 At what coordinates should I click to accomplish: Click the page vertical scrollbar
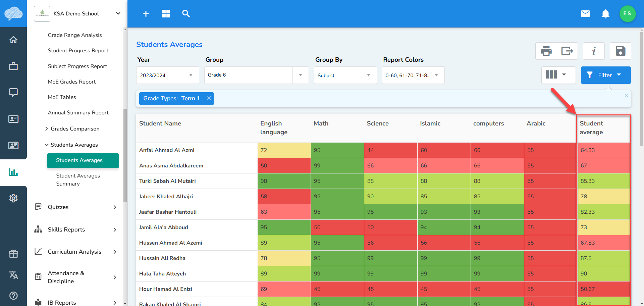642,89
